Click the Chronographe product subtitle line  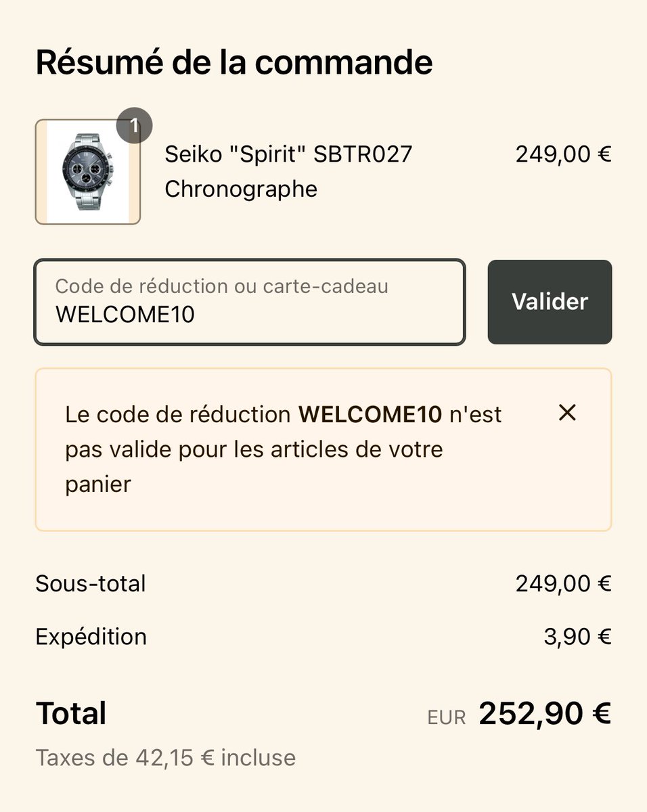241,189
